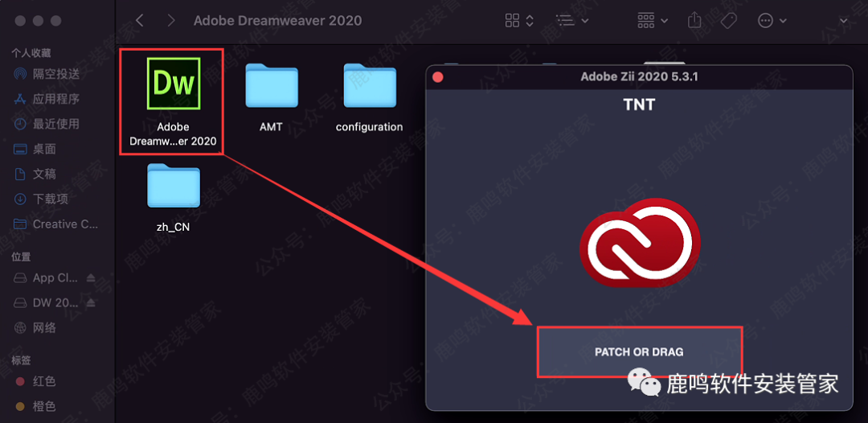Image resolution: width=868 pixels, height=423 pixels.
Task: Click the PATCH OR DRAG button
Action: coord(640,351)
